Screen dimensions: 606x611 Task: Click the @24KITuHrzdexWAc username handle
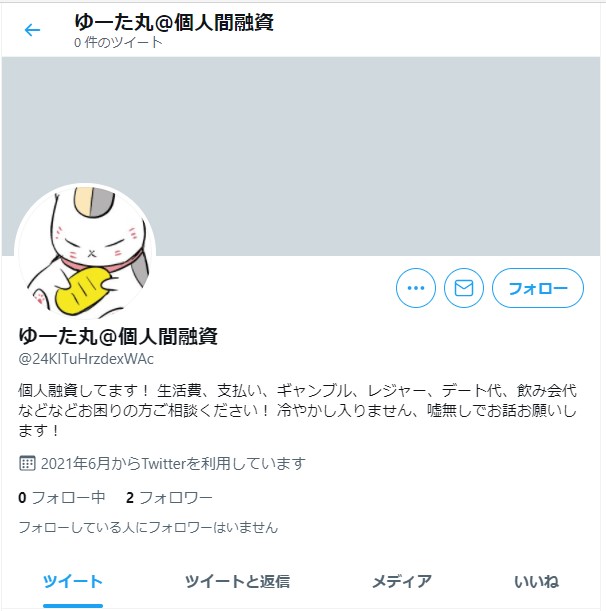86,359
